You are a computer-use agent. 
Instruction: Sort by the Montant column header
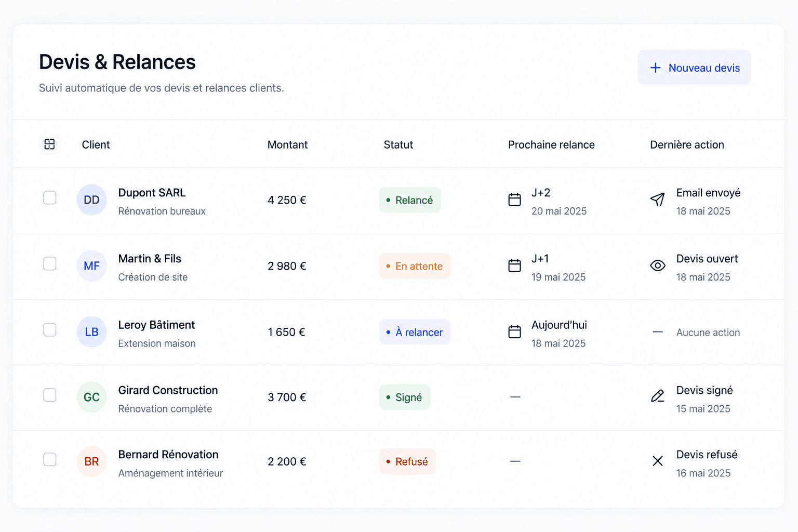pyautogui.click(x=287, y=145)
